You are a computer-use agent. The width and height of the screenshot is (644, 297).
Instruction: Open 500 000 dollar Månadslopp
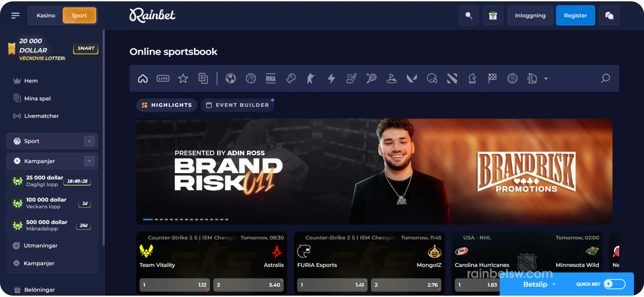(52, 225)
